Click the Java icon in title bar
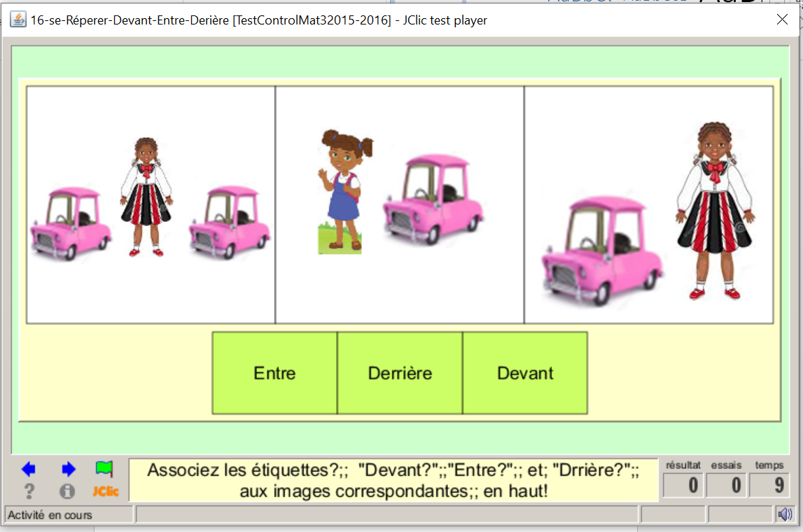The image size is (803, 532). coord(18,20)
